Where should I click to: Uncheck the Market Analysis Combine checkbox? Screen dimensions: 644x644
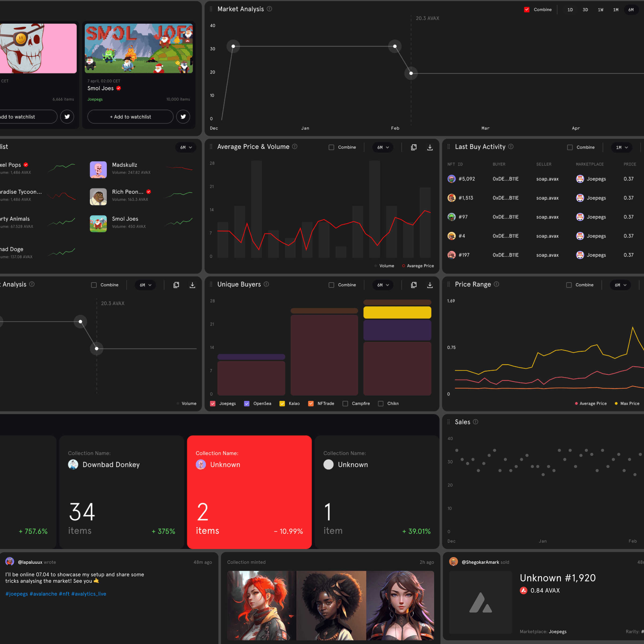coord(527,10)
